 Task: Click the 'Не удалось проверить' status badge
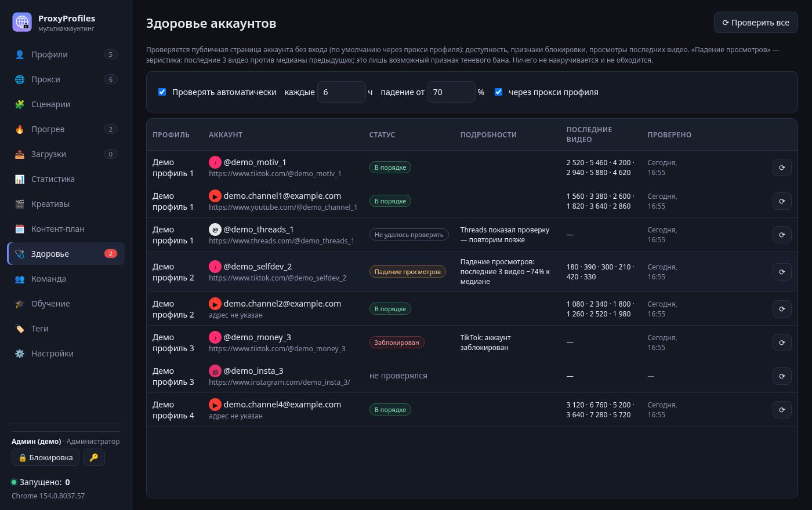click(x=409, y=235)
